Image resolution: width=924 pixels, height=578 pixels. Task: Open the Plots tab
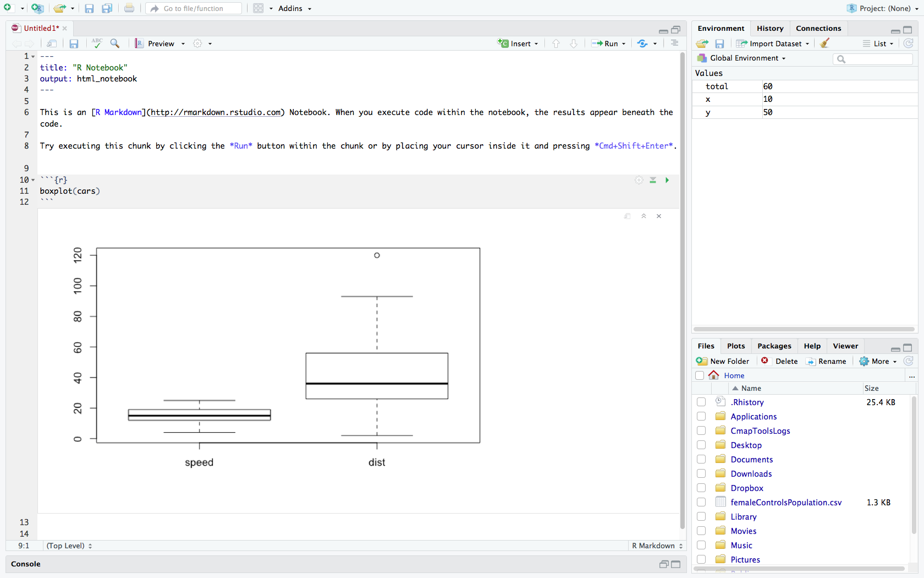(x=736, y=346)
